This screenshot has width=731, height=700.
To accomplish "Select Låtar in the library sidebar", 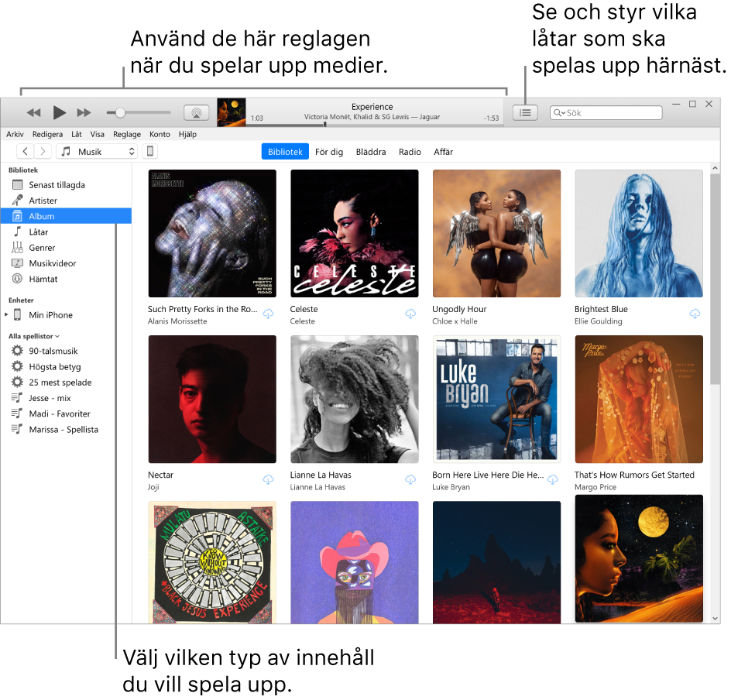I will point(39,232).
